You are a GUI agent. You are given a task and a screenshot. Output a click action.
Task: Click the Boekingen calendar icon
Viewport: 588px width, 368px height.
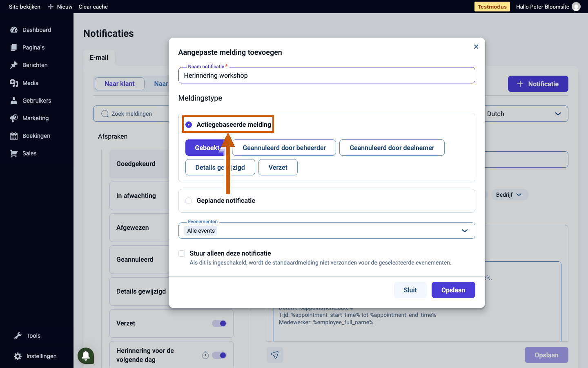point(14,136)
